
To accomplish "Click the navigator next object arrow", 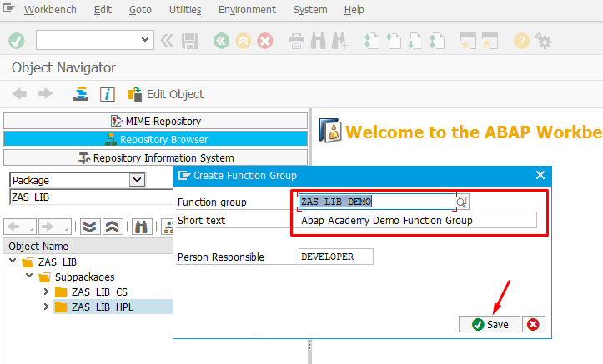I will pos(54,227).
